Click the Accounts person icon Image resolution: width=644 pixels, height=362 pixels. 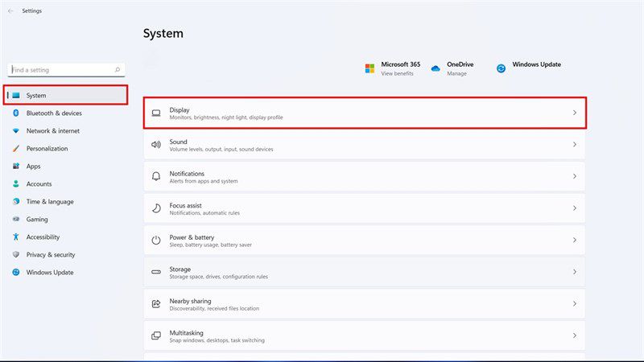16,183
